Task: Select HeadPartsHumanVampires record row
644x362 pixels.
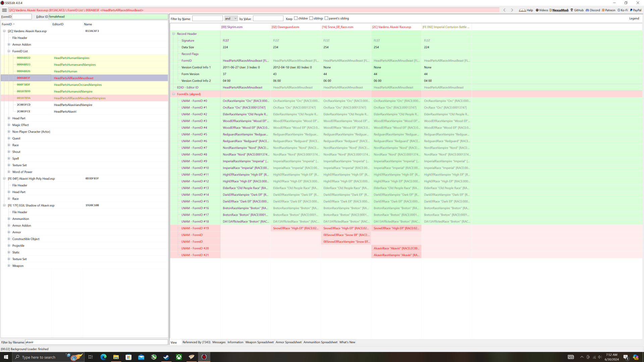Action: (x=84, y=58)
